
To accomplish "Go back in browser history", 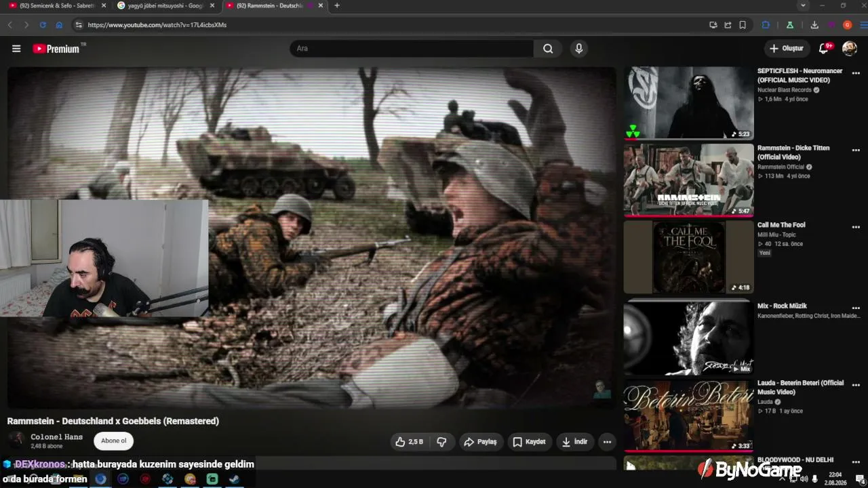I will [x=10, y=25].
